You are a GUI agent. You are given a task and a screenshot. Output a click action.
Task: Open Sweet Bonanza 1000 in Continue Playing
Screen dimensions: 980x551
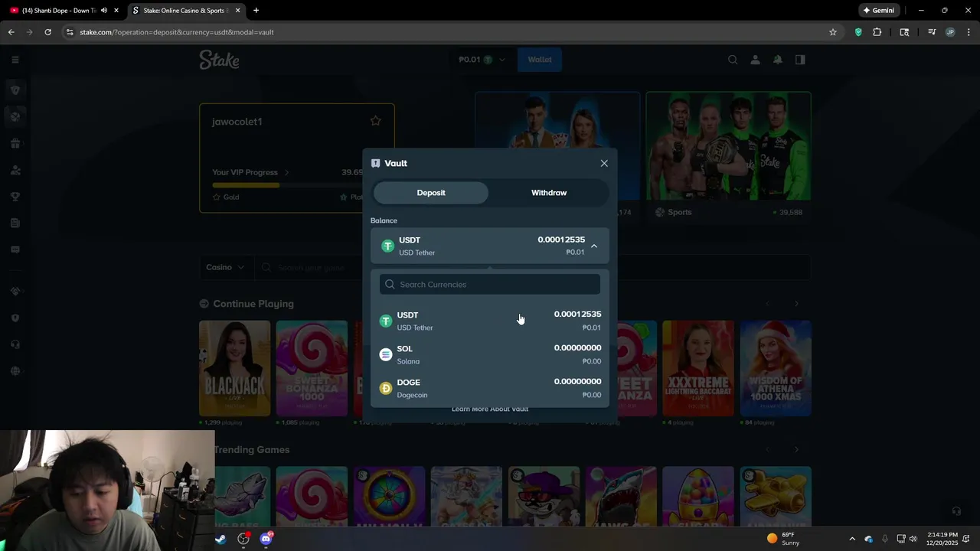tap(312, 368)
